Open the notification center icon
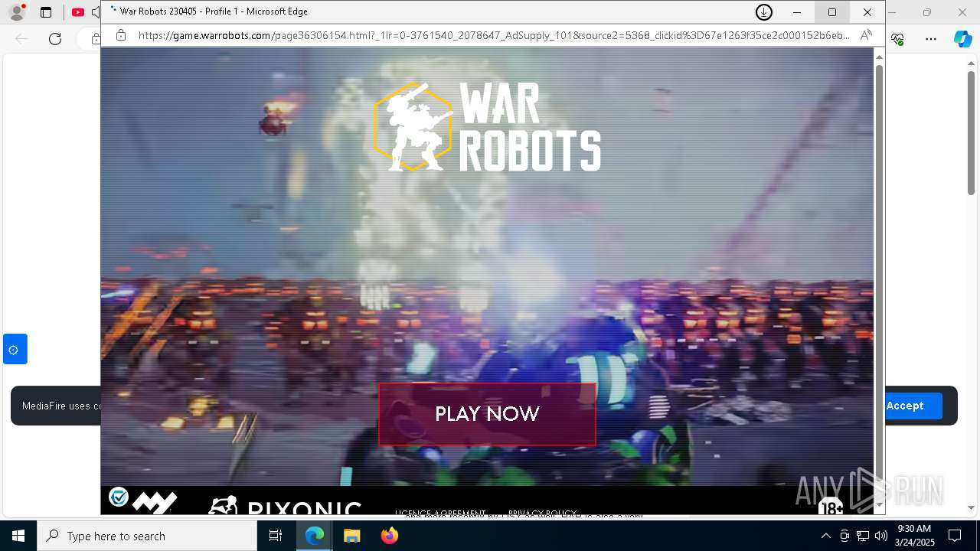 [x=955, y=536]
